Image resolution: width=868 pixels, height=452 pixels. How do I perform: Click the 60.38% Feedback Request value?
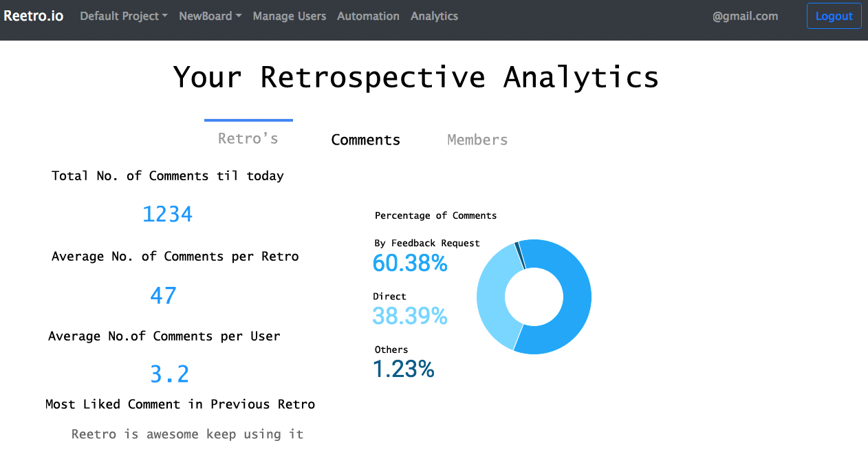[x=410, y=263]
